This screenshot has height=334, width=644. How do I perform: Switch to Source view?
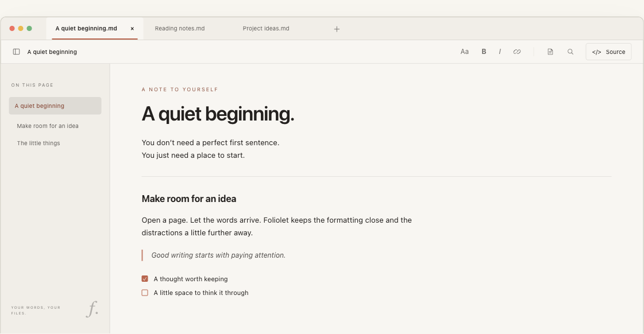point(609,52)
